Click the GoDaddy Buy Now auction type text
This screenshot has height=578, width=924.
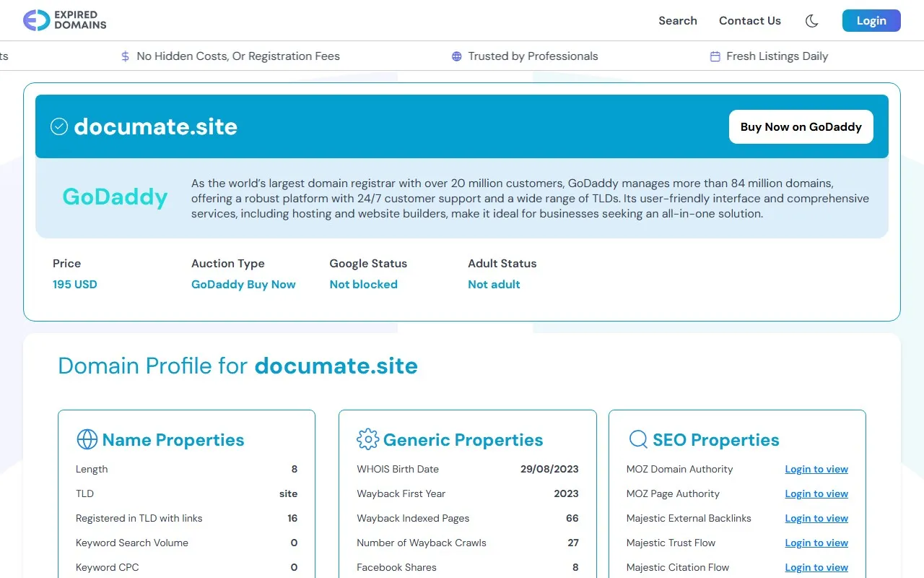(243, 284)
